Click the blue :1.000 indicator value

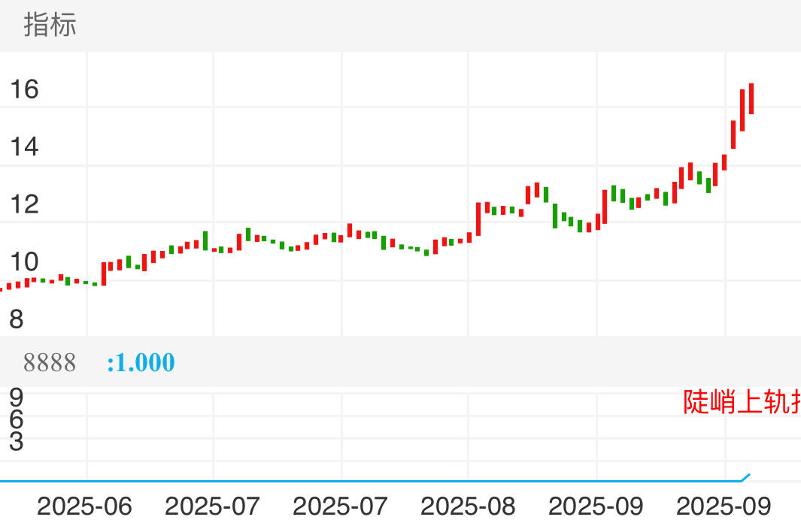pos(141,363)
